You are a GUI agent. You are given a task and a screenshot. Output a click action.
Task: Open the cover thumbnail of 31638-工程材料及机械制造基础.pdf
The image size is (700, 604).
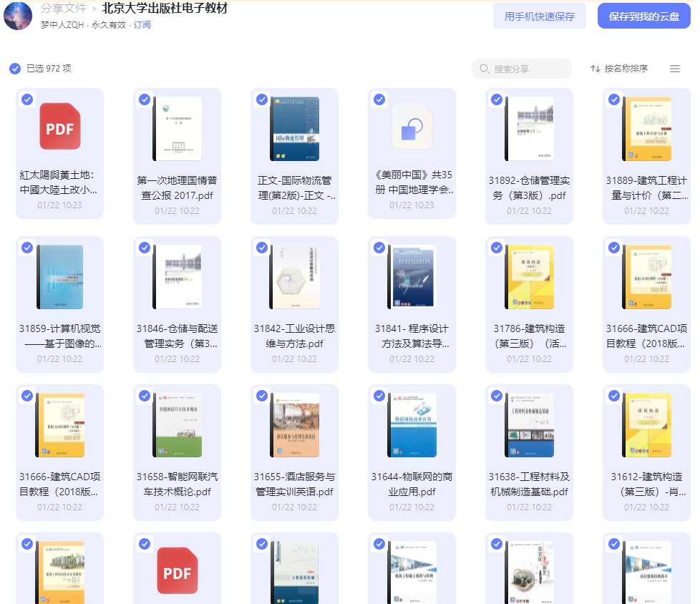530,425
